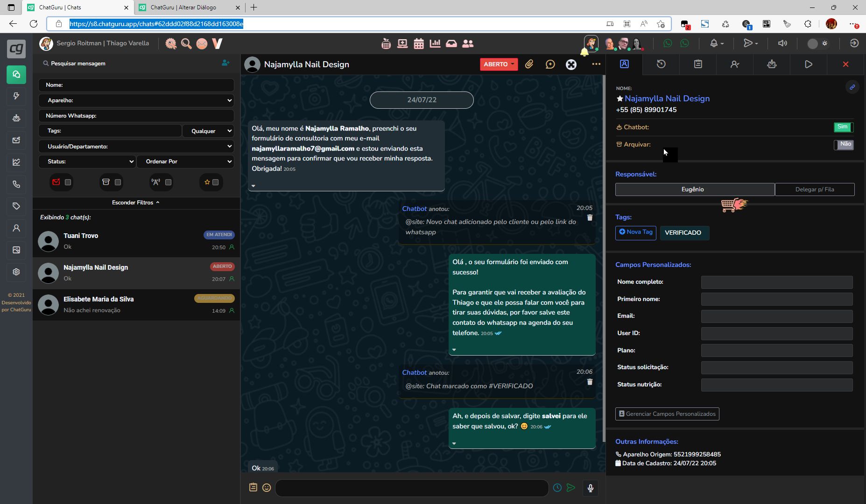Click the lightning bolt sidebar icon
Screen dimensions: 866x504
(x=16, y=96)
